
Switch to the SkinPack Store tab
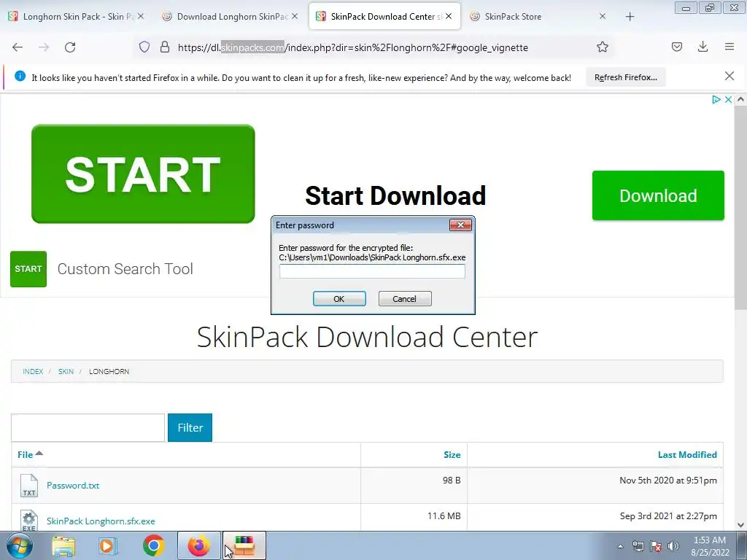538,16
